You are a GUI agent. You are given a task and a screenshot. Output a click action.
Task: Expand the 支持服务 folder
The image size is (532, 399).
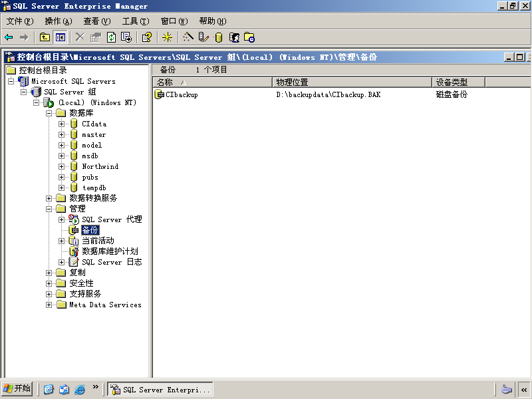point(49,294)
